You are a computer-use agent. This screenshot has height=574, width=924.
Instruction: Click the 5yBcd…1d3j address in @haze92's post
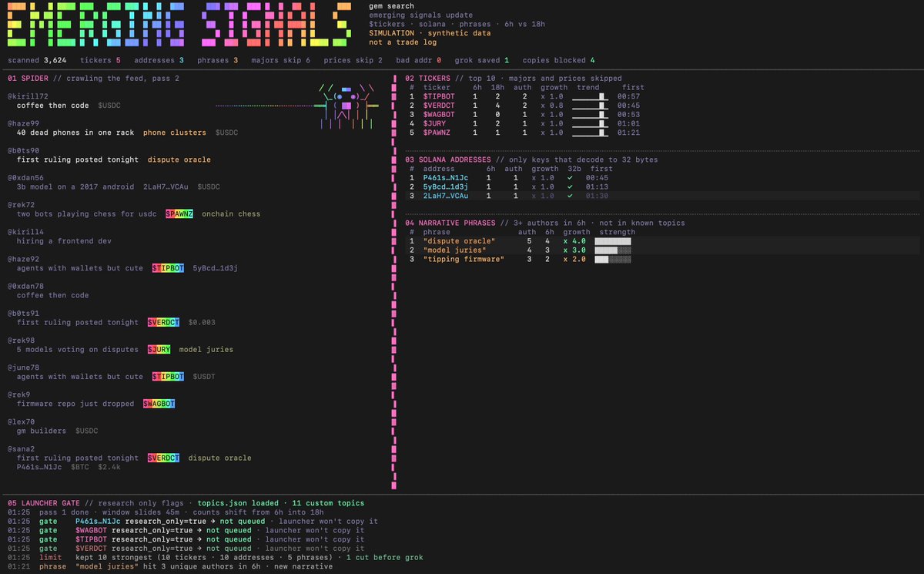point(216,268)
